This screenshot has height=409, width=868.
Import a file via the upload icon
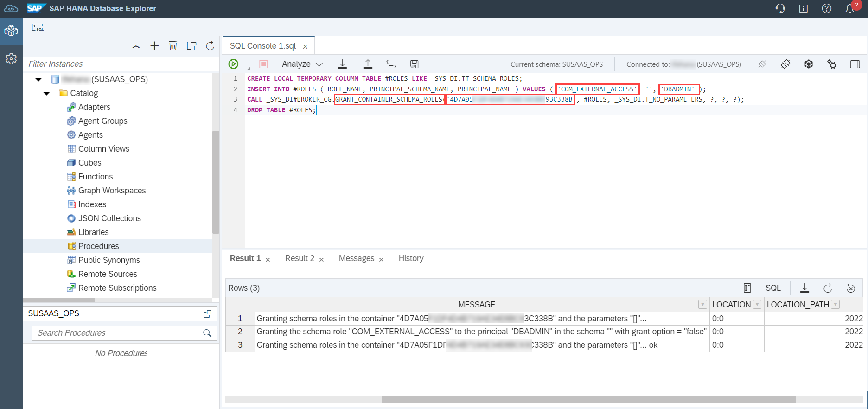point(368,64)
